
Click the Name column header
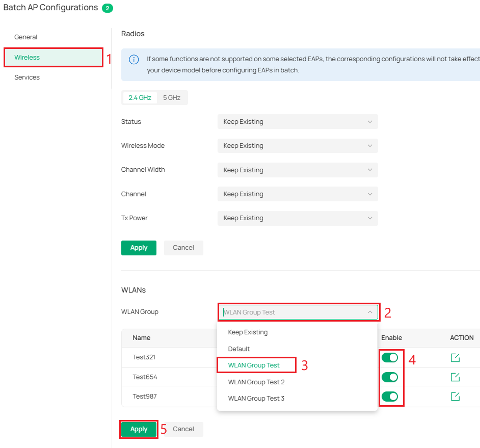[x=142, y=338]
